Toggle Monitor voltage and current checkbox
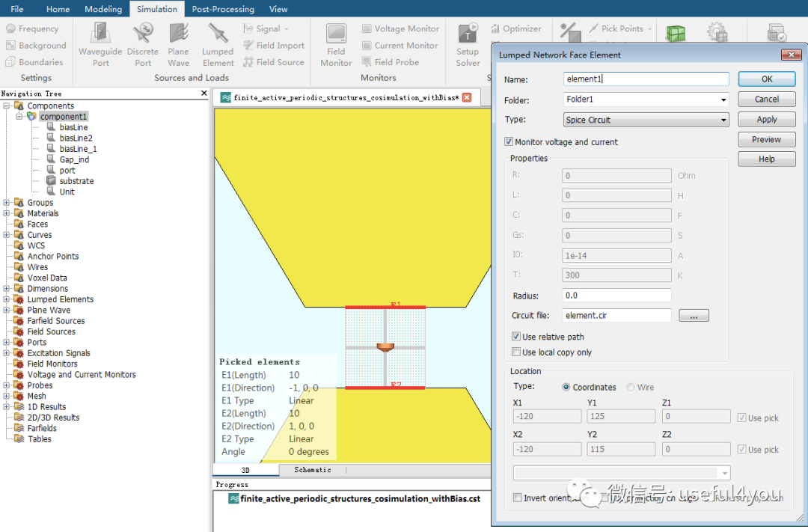 pos(509,141)
